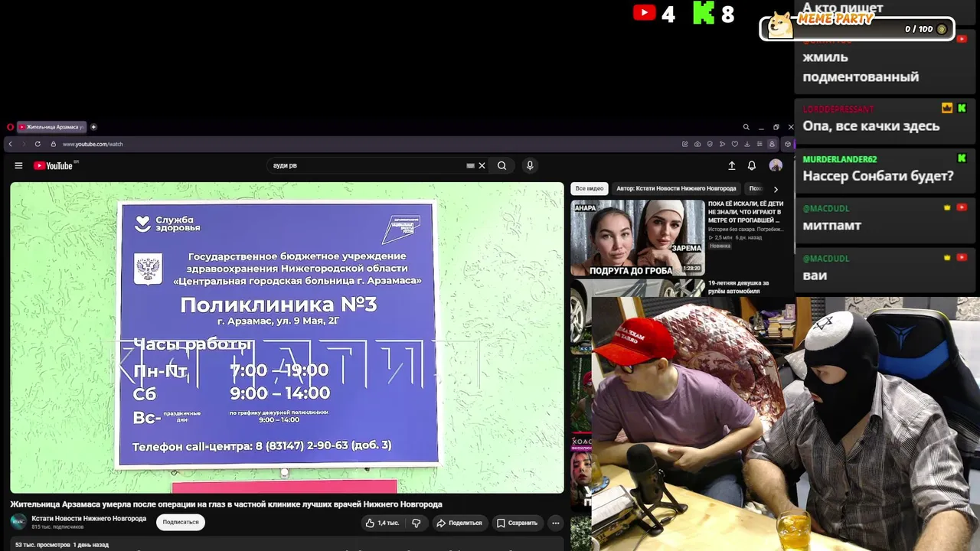
Task: Click the site lock icon in address bar
Action: coord(54,144)
